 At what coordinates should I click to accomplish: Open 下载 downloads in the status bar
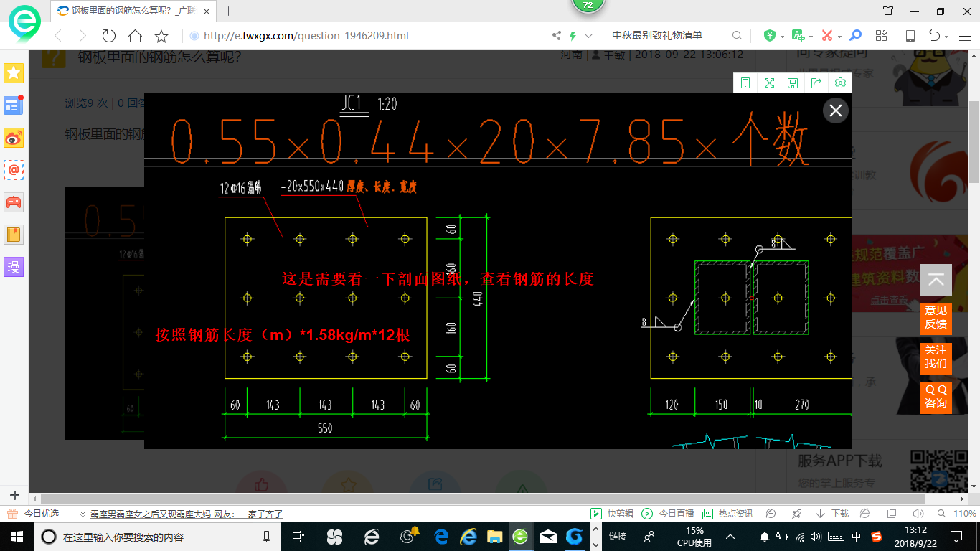tap(832, 514)
